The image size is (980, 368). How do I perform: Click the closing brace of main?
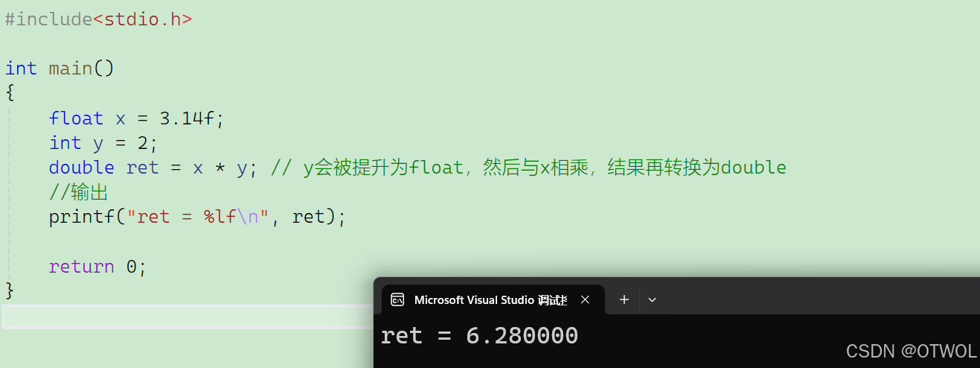click(x=10, y=289)
